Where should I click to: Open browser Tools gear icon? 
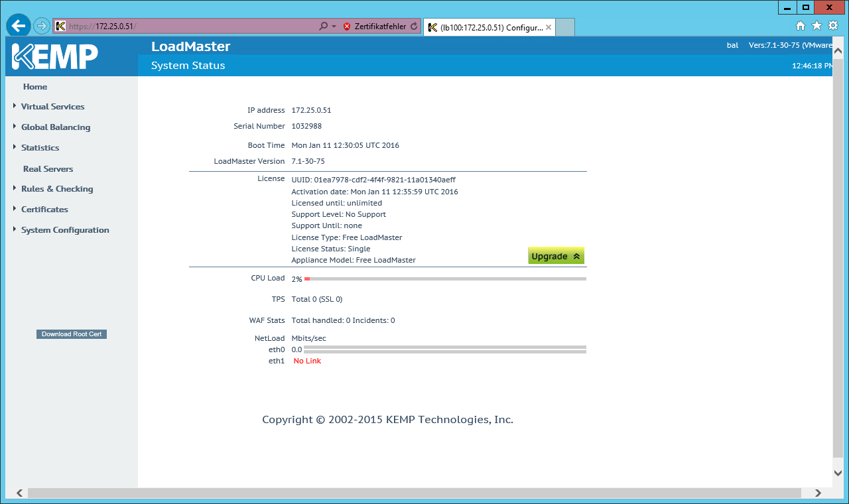[x=833, y=25]
